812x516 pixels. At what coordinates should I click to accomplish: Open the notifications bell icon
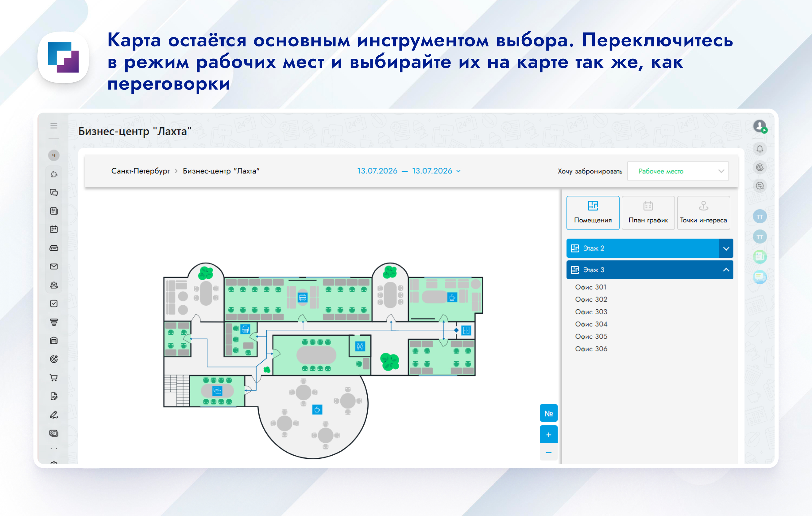(x=760, y=148)
